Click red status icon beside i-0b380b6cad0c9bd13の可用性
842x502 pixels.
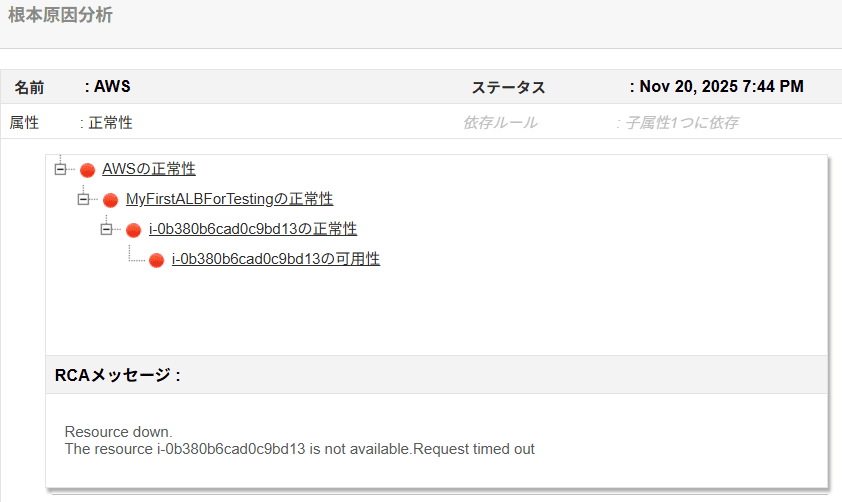pos(157,260)
